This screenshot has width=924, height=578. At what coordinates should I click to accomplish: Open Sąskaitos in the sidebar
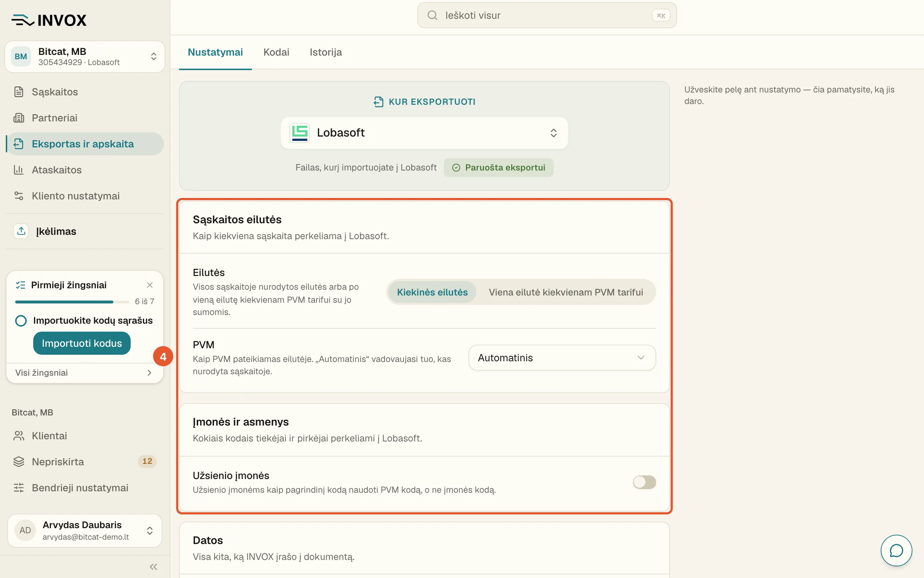tap(85, 92)
